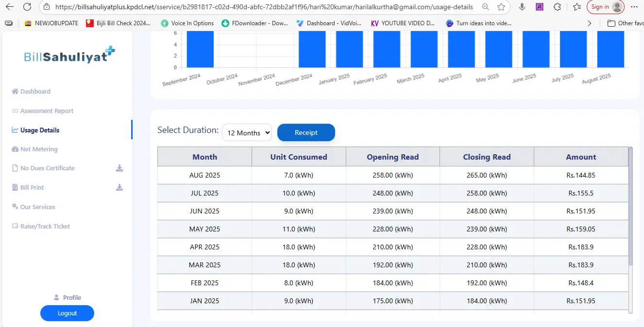Image resolution: width=644 pixels, height=327 pixels.
Task: Expand the bookmarks bar overflow chevron
Action: pos(590,23)
